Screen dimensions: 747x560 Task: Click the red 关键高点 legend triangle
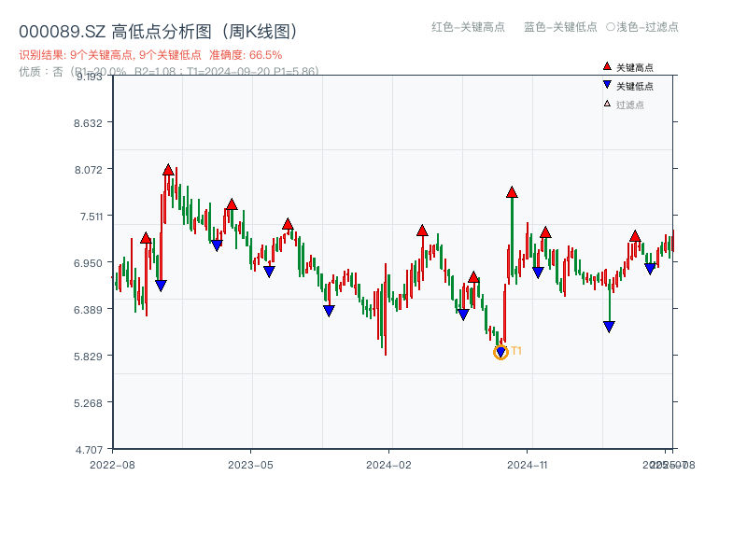click(607, 67)
